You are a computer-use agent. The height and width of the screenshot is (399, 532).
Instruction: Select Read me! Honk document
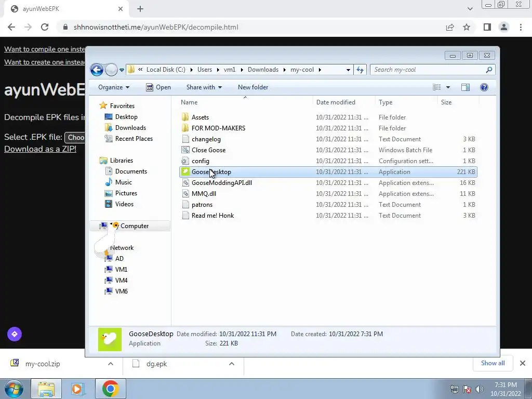tap(328, 216)
